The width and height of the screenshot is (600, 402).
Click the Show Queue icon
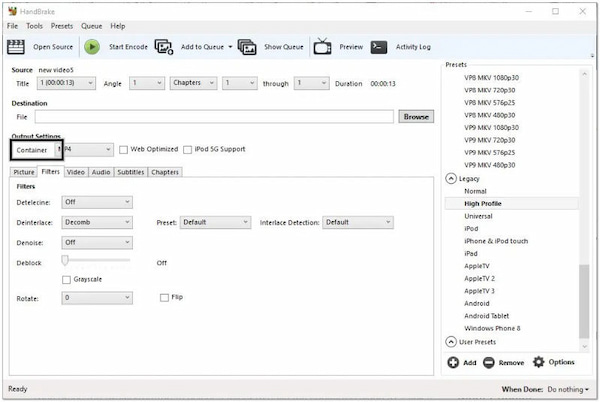coord(247,47)
